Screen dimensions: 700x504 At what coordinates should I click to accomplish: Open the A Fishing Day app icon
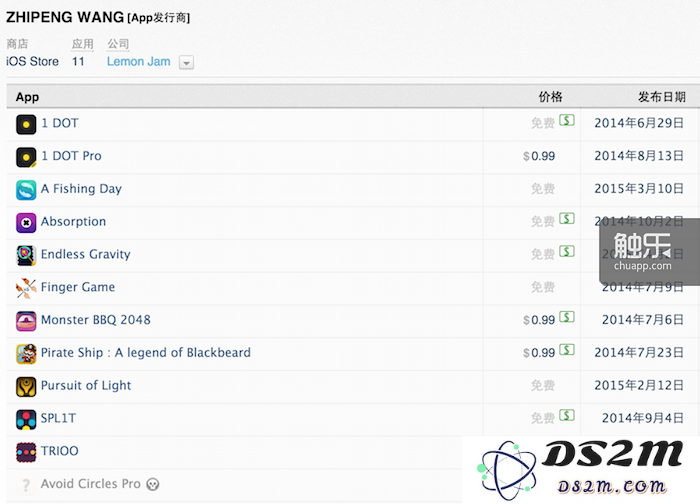tap(26, 190)
